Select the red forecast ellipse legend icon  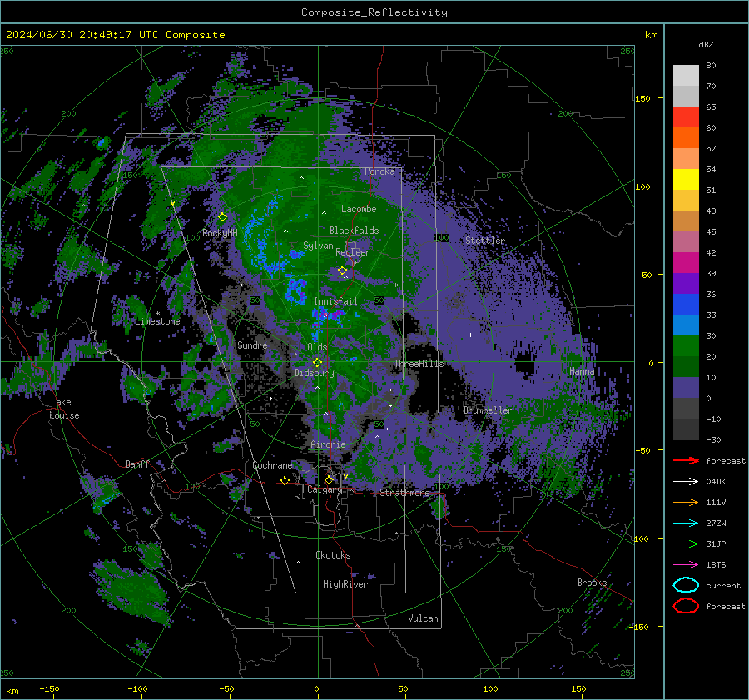(686, 606)
